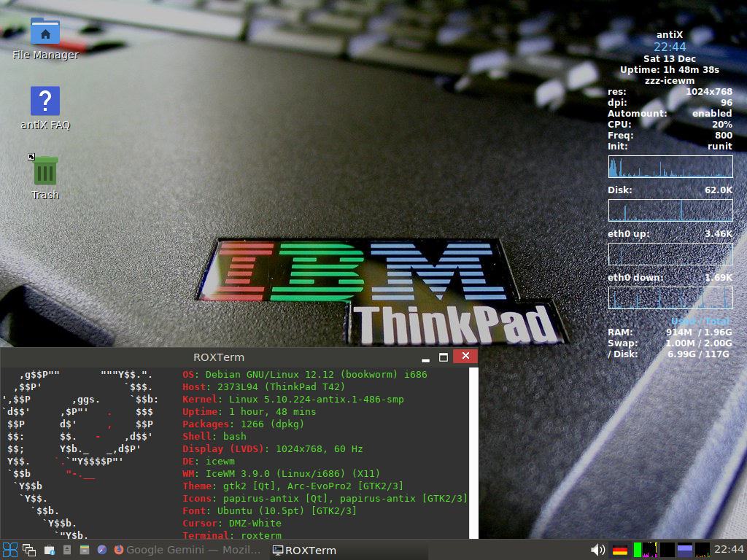This screenshot has height=560, width=747.
Task: Click the 'Host: 2373L94 (ThinkPad T42)' line
Action: point(263,386)
